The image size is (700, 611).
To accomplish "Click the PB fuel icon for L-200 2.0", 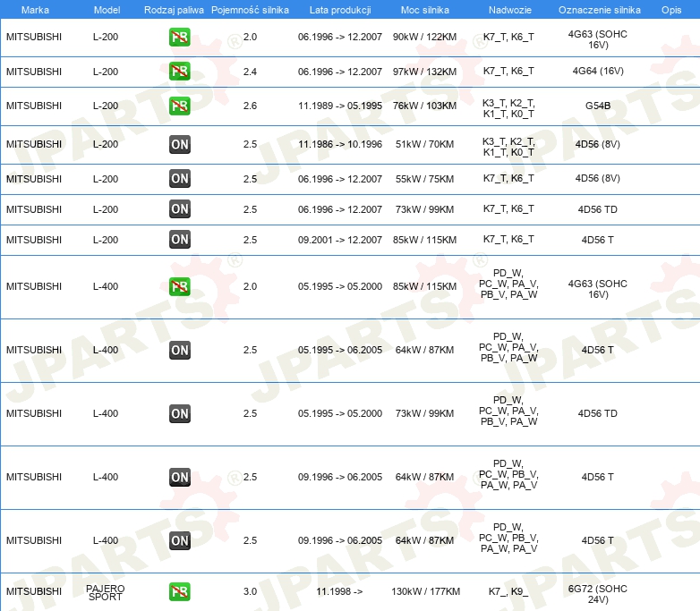I will point(180,38).
